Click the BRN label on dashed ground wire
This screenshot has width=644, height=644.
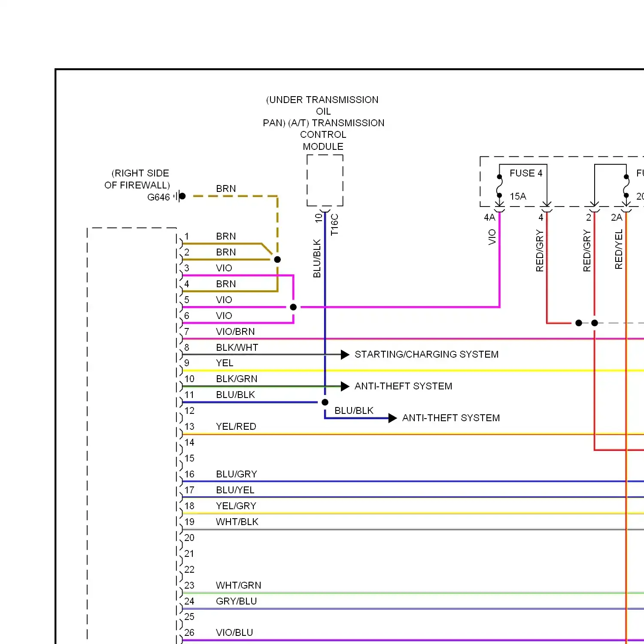point(226,188)
